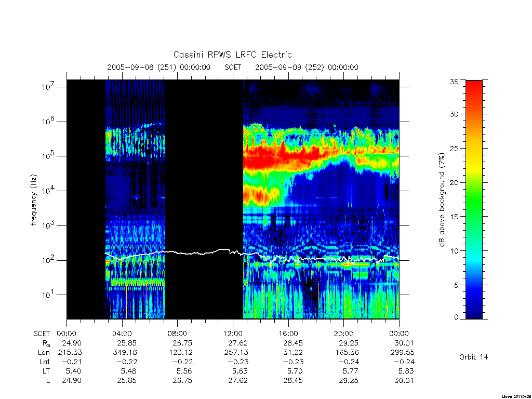
Task: Click the 'SCET' row label below the plot
Action: 42,334
